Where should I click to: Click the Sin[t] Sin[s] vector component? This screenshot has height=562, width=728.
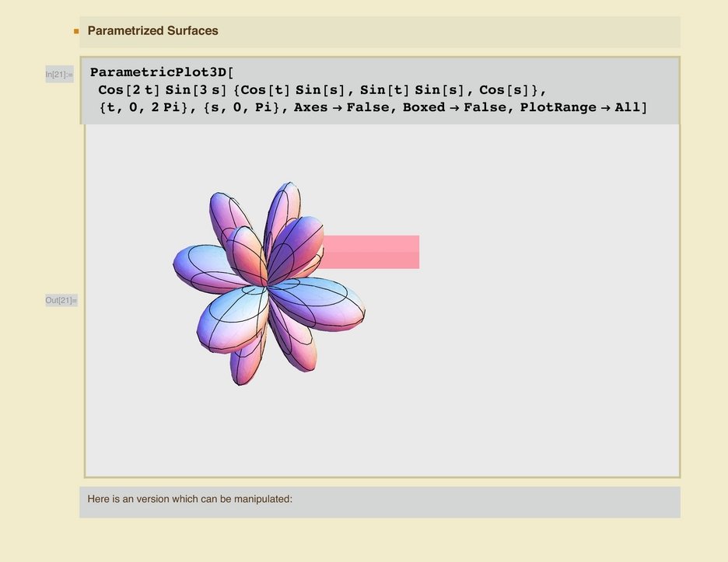[x=404, y=90]
